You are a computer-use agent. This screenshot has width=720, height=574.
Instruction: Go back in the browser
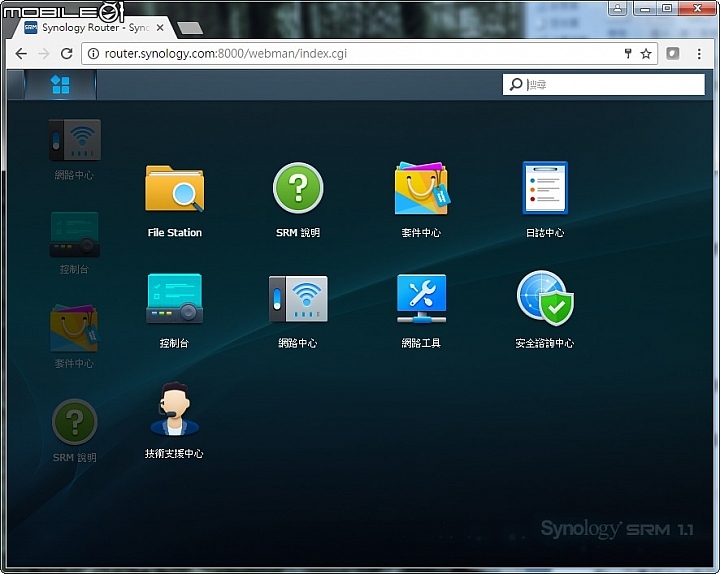tap(21, 54)
